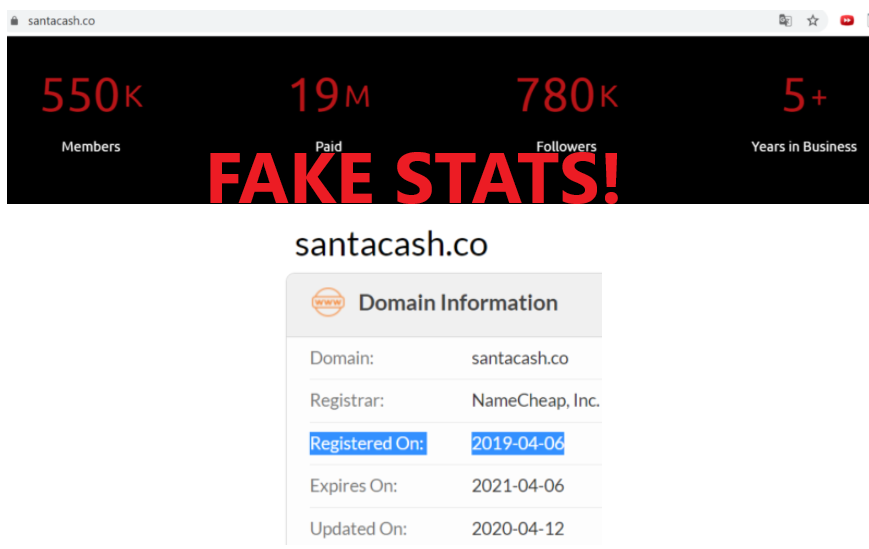The height and width of the screenshot is (549, 869).
Task: Click the 5+ Years in Business stat
Action: tap(804, 114)
